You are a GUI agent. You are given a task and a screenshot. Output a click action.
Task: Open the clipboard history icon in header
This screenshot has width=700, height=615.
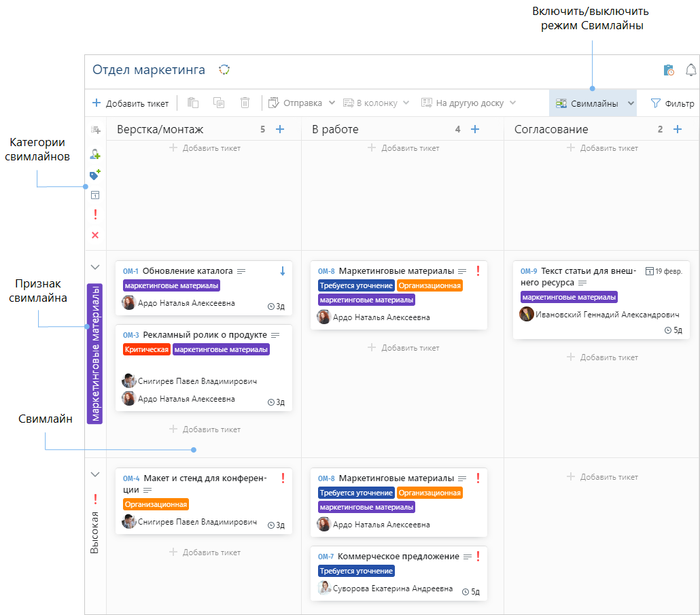[x=669, y=70]
